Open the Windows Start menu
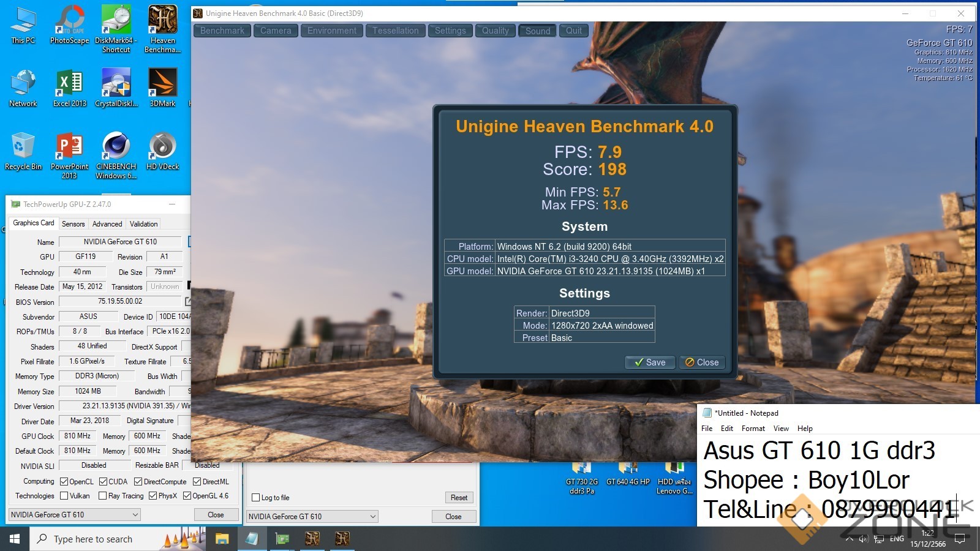This screenshot has width=980, height=551. (15, 539)
